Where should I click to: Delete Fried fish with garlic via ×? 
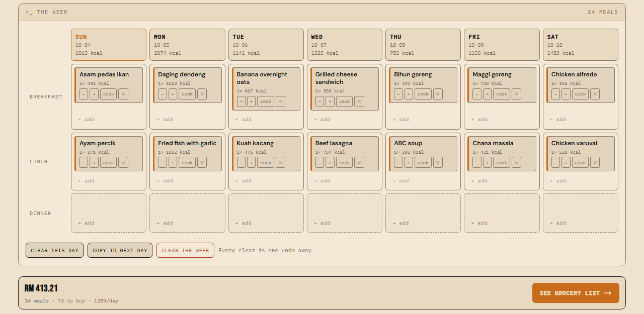click(x=202, y=162)
